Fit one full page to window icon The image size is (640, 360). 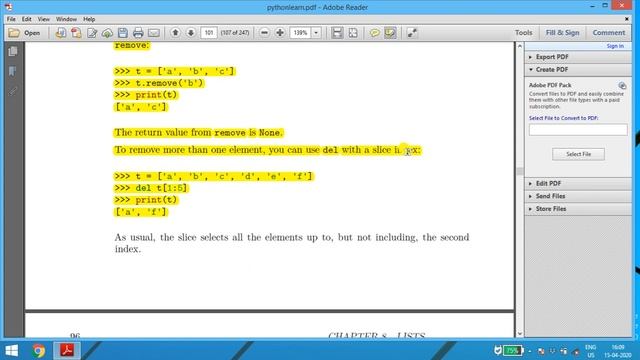(x=353, y=33)
